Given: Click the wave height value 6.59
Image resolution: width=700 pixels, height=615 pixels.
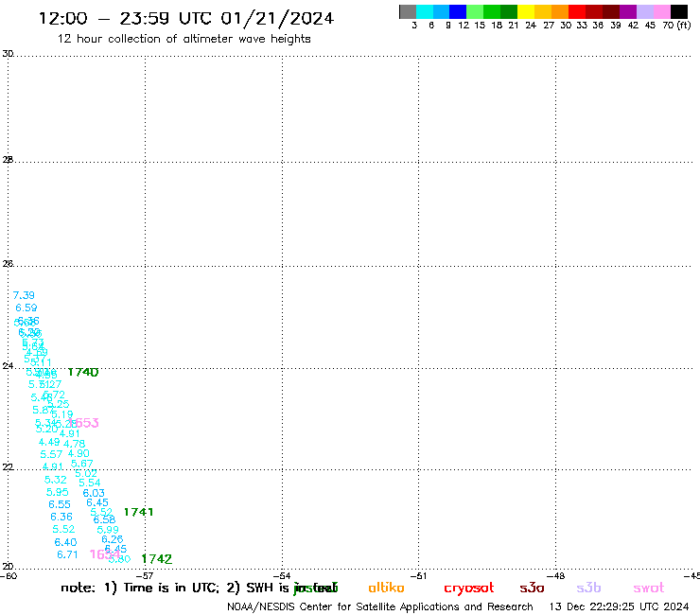Looking at the screenshot, I should (x=26, y=307).
